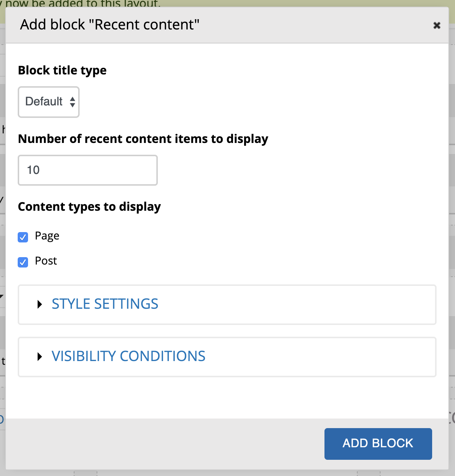Click the ADD BLOCK button
The image size is (455, 476).
(378, 444)
